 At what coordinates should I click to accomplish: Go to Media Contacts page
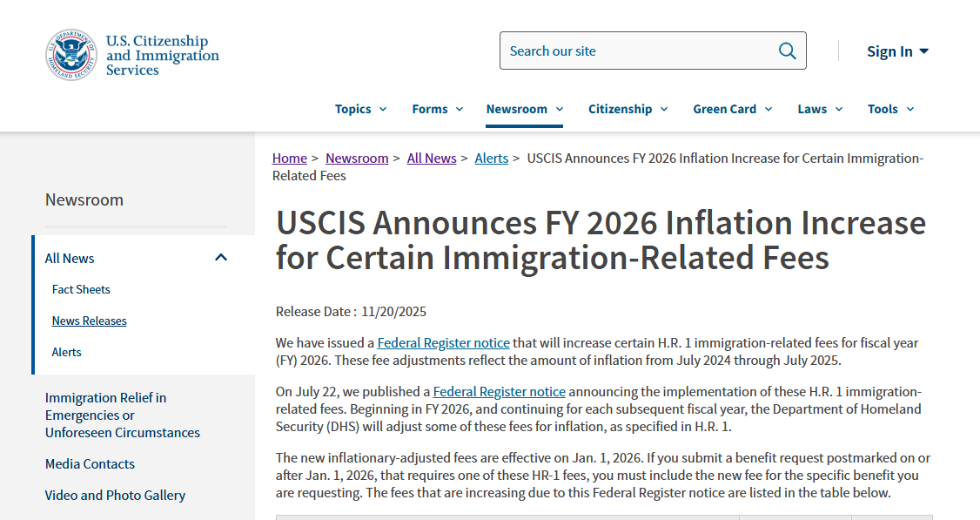90,463
